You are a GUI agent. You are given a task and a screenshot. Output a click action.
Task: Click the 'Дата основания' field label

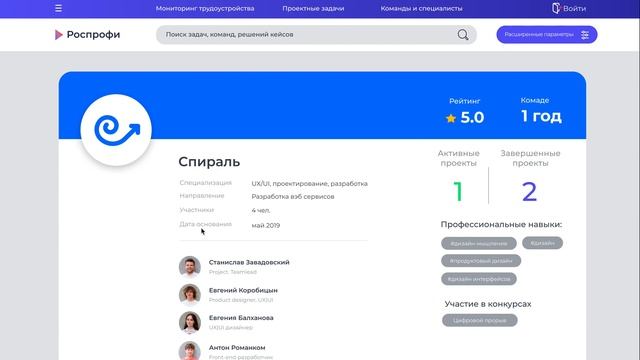click(206, 224)
